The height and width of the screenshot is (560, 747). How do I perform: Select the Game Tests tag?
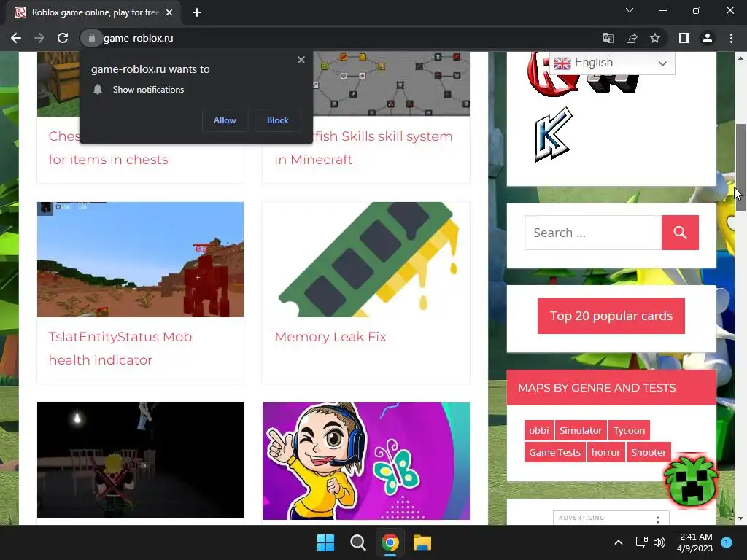[554, 452]
